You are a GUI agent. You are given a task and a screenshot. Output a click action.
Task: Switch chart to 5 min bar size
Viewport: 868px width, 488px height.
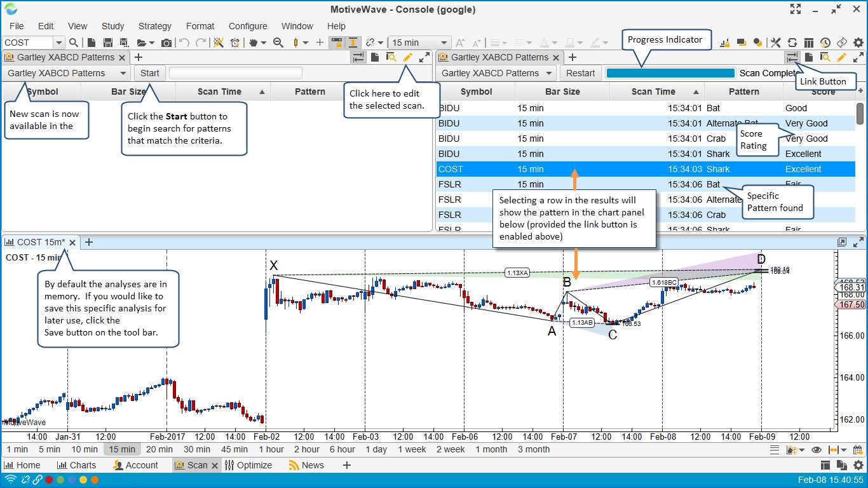[x=50, y=449]
